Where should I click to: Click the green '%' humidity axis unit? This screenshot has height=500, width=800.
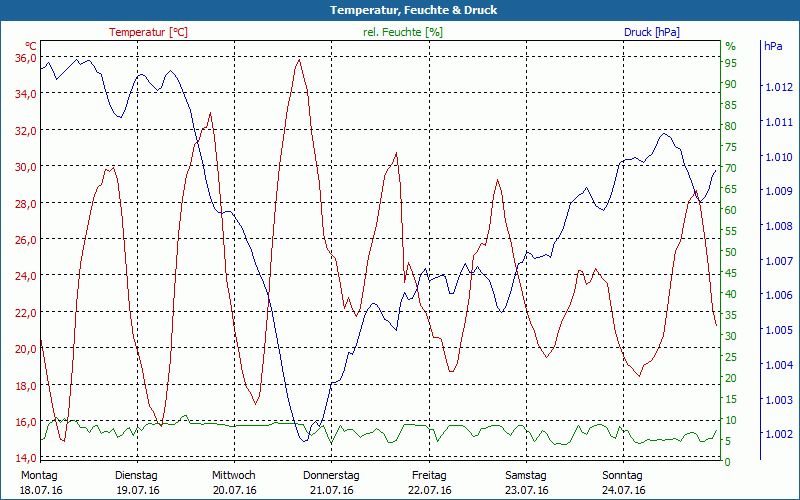[x=730, y=46]
